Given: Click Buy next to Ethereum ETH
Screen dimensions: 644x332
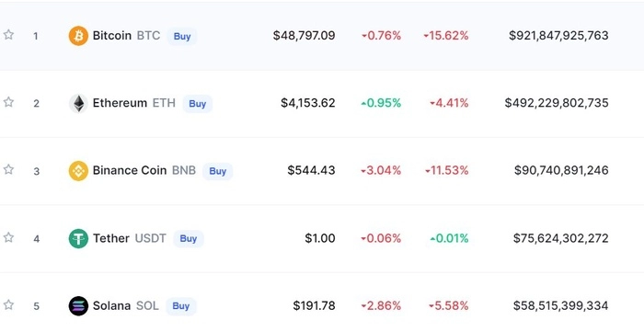Looking at the screenshot, I should pos(198,104).
